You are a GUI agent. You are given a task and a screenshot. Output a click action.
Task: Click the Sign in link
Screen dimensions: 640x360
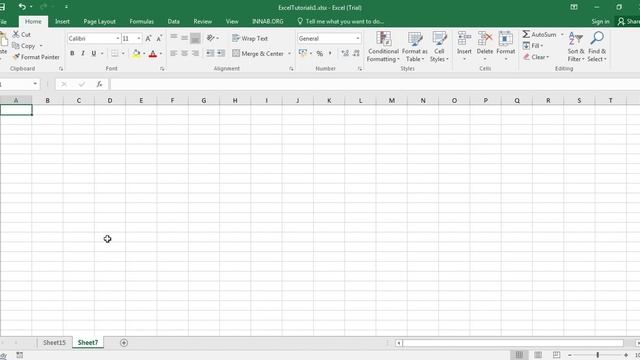point(600,21)
